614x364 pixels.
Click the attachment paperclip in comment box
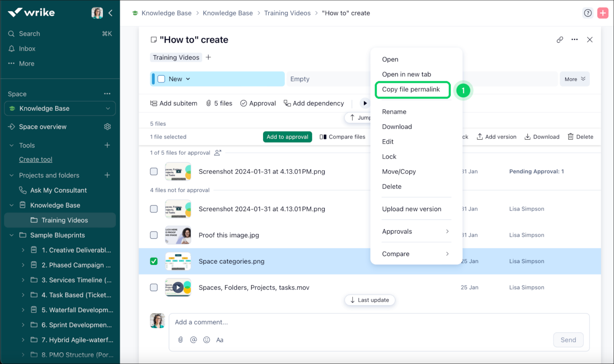(x=180, y=340)
